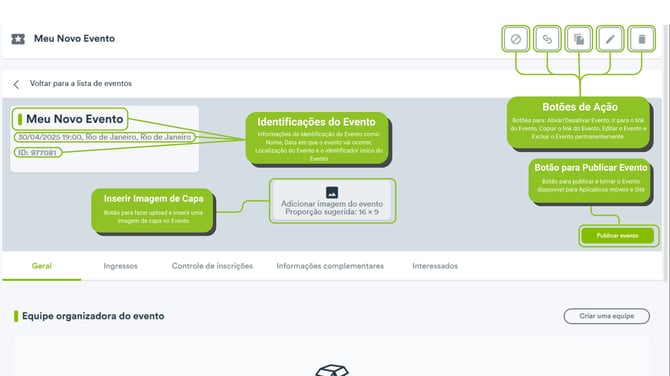This screenshot has width=670, height=376.
Task: Click the image icon in upload box
Action: click(332, 192)
